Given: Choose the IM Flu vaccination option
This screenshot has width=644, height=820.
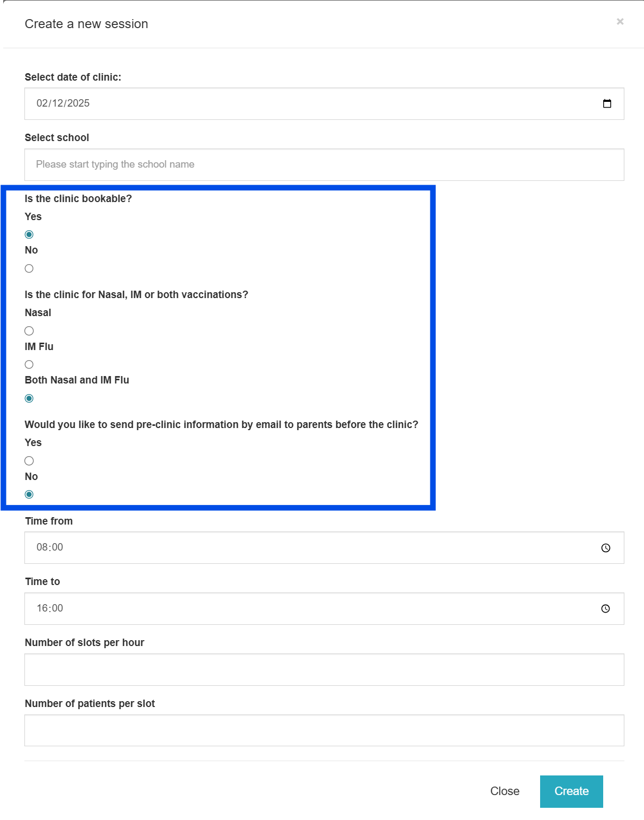Looking at the screenshot, I should tap(29, 364).
